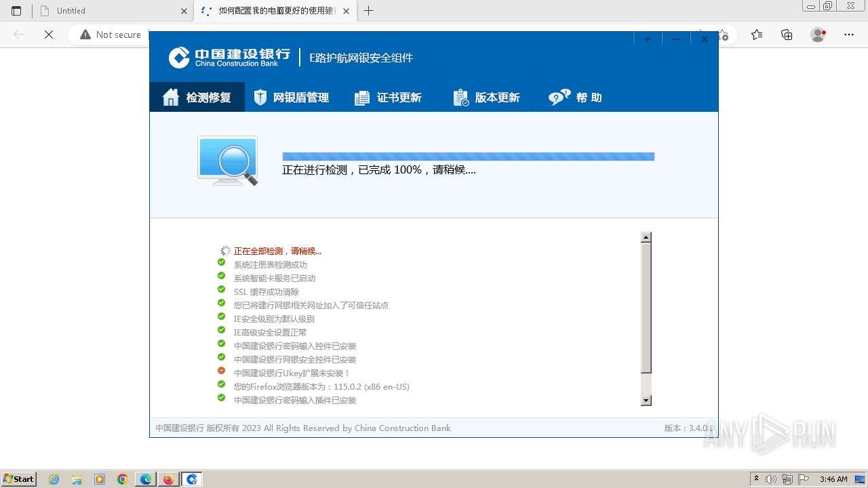The image size is (868, 488).
Task: Switch to Microsoft Edge in the taskbar
Action: [x=146, y=479]
